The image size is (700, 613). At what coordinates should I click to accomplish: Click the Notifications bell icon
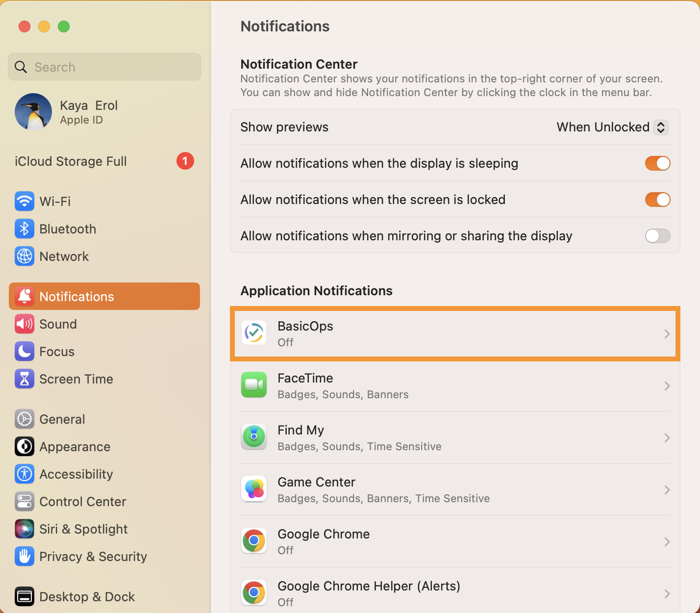[25, 296]
